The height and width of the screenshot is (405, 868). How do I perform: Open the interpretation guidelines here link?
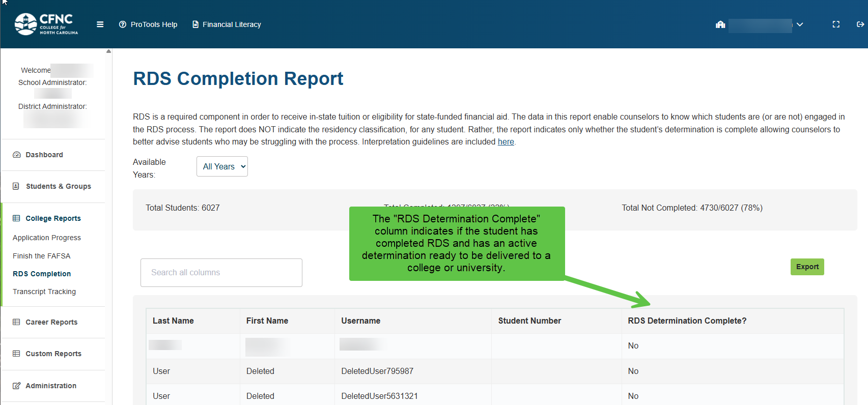pyautogui.click(x=506, y=141)
